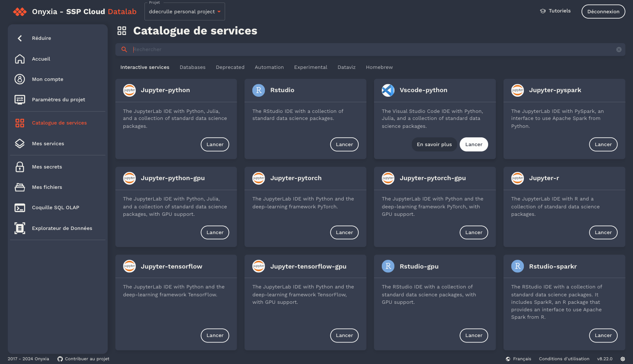Launch Rstudio with Lancer button
The width and height of the screenshot is (633, 364).
[345, 144]
